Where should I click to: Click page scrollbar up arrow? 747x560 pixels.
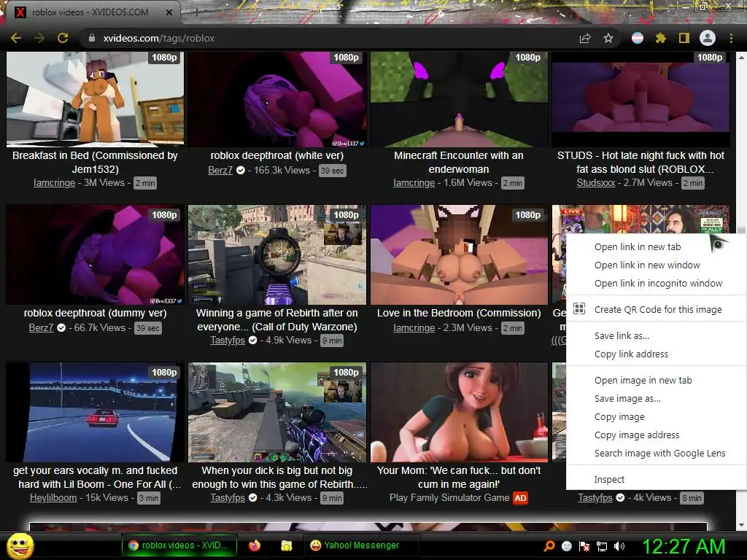coord(741,57)
